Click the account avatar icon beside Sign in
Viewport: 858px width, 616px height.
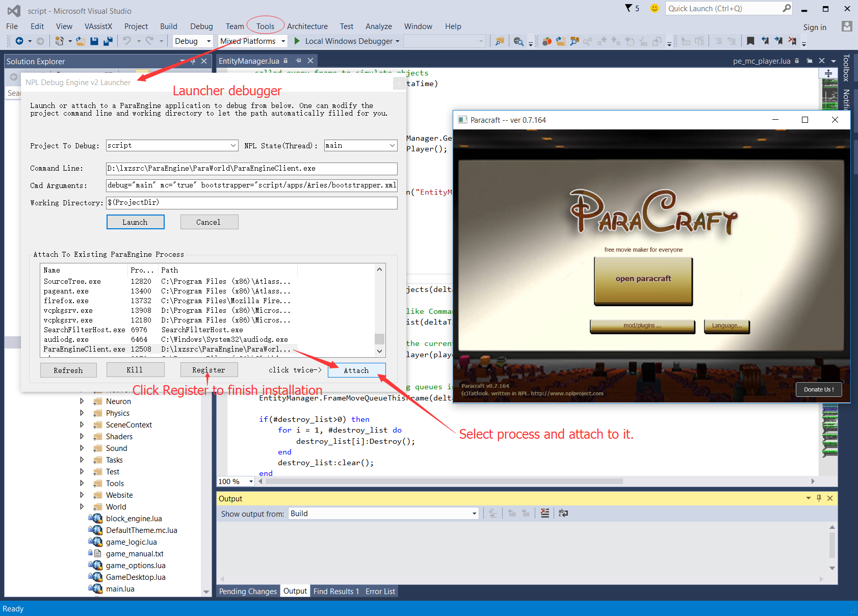(x=847, y=26)
